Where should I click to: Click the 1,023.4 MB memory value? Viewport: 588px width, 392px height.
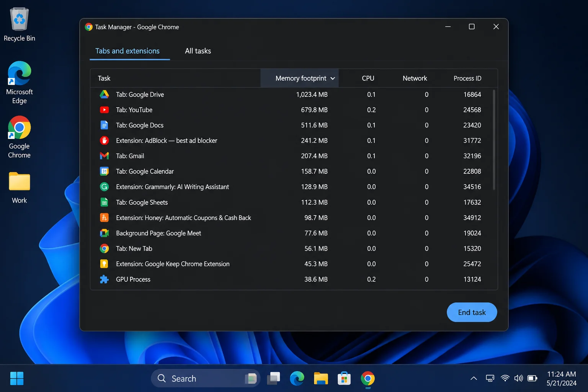(x=312, y=95)
